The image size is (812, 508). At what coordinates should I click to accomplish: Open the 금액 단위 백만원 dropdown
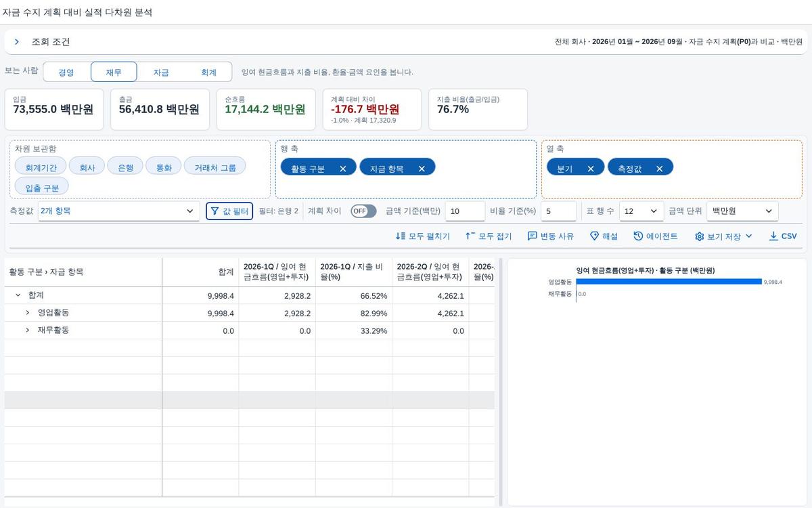click(x=742, y=211)
